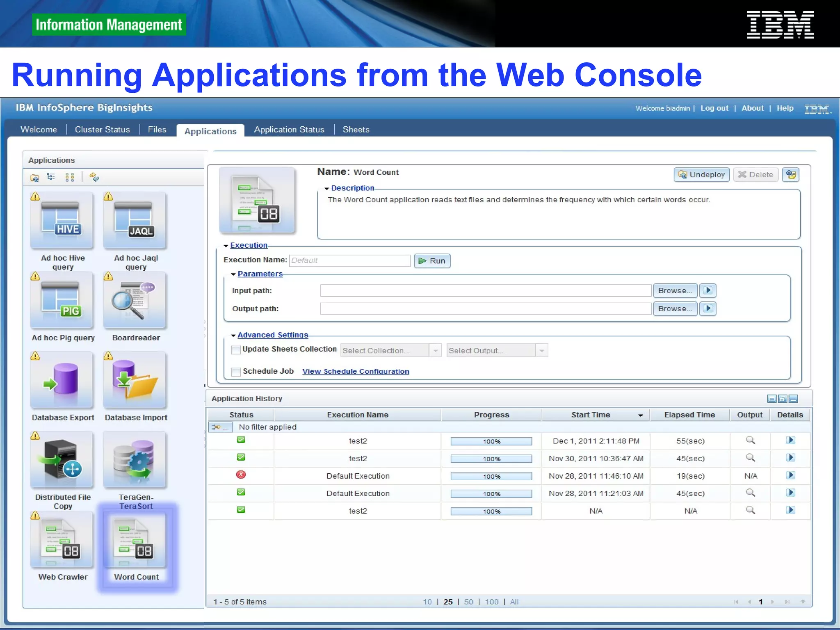840x630 pixels.
Task: Open the View Schedule Configuration link
Action: tap(356, 372)
